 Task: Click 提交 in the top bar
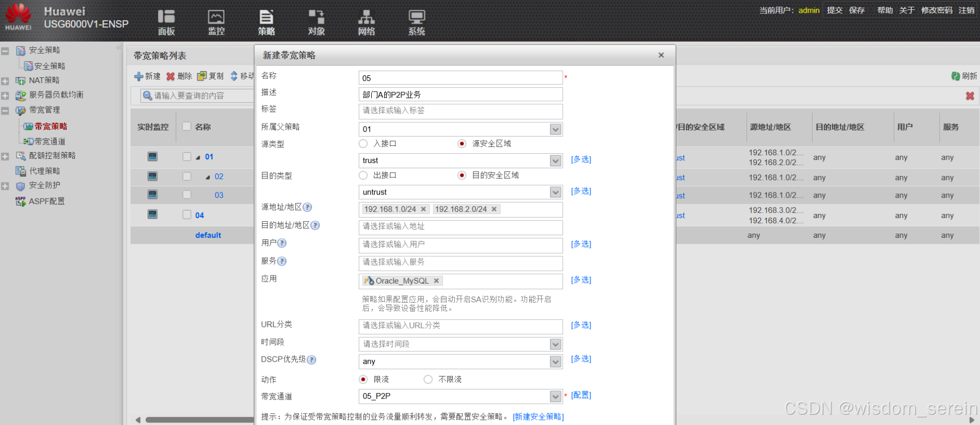coord(834,10)
